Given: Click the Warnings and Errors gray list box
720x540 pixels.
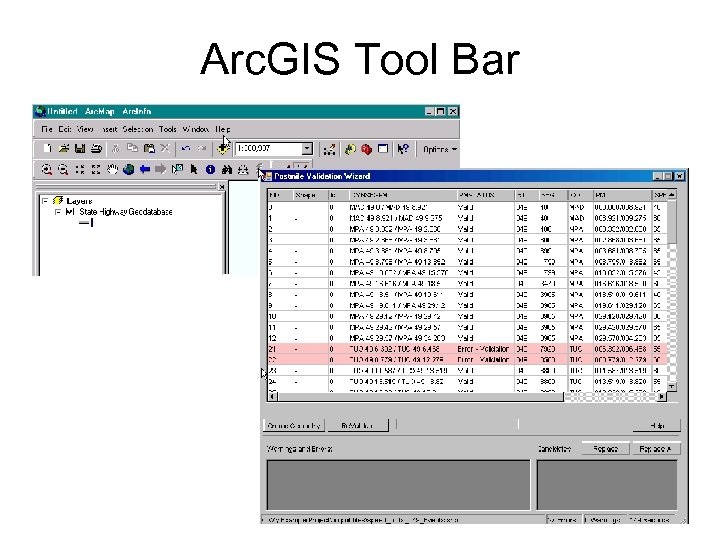Looking at the screenshot, I should click(398, 485).
